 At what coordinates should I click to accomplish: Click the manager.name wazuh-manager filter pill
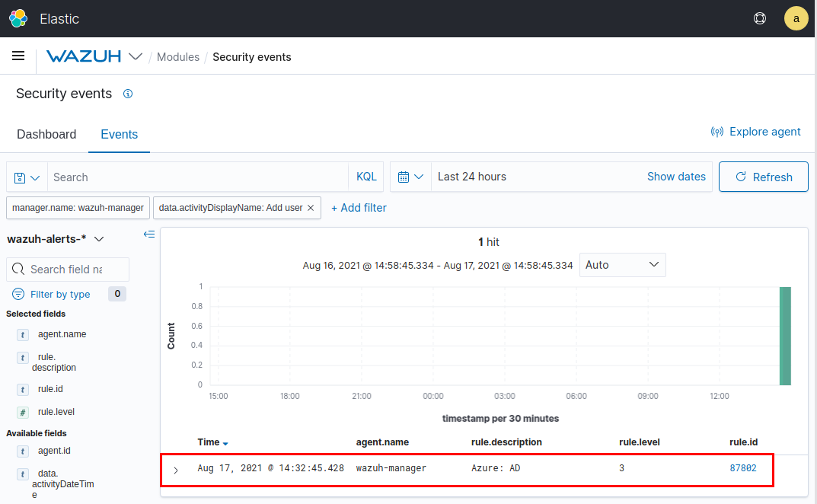pyautogui.click(x=78, y=208)
